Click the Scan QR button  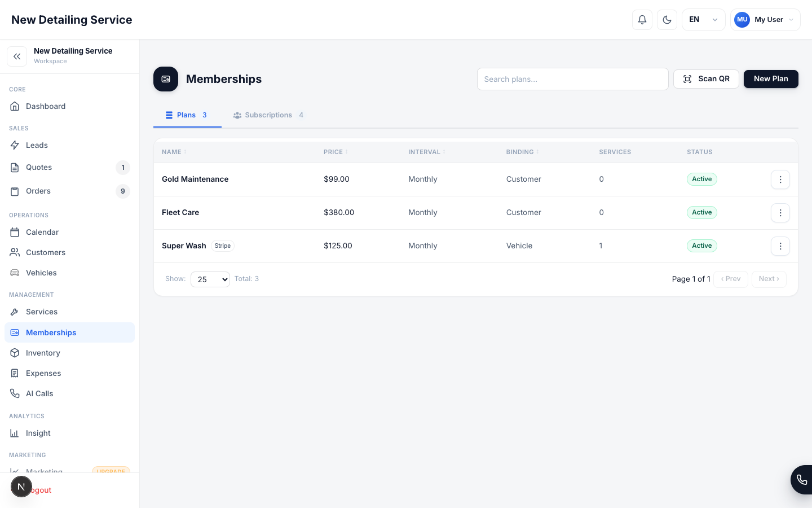706,79
